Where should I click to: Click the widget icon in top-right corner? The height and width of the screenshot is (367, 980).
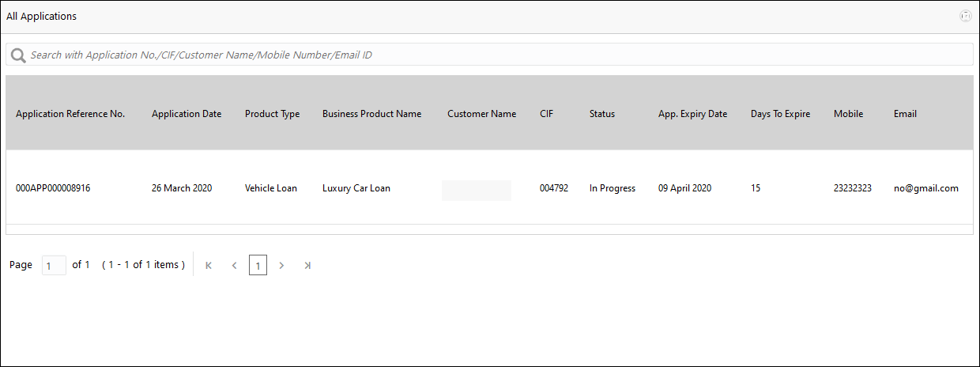coord(965,16)
